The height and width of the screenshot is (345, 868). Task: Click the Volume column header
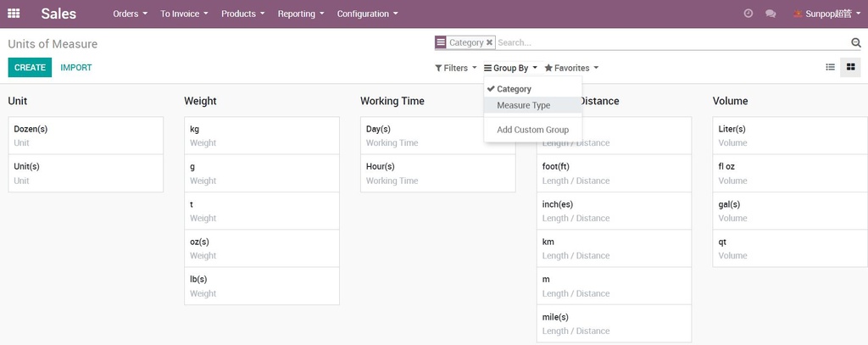(x=730, y=101)
